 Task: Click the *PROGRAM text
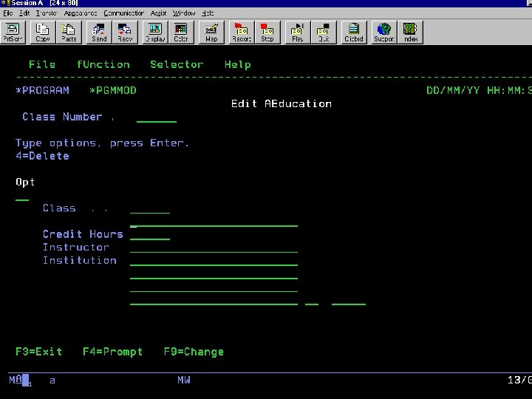42,91
